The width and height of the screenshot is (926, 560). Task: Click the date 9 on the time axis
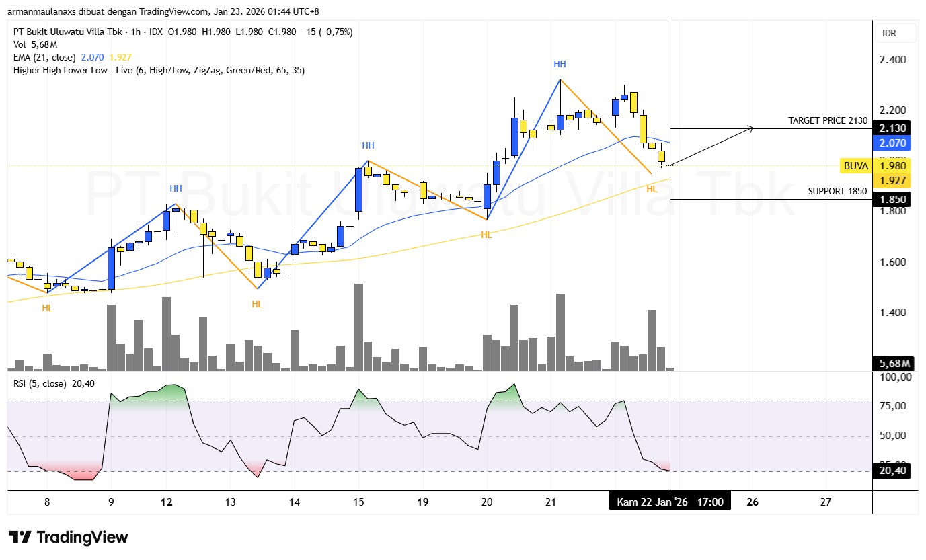pos(111,502)
